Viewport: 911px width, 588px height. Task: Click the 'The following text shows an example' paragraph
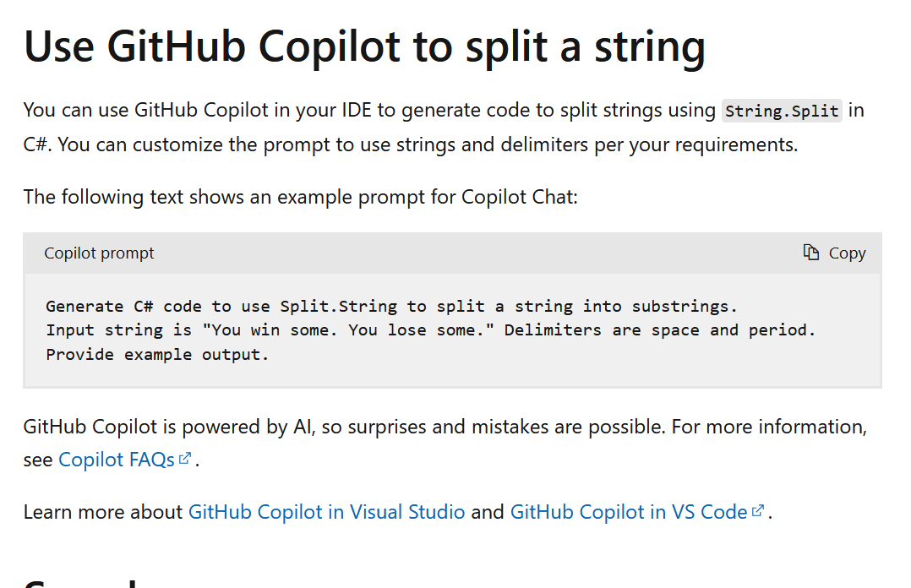(x=300, y=197)
